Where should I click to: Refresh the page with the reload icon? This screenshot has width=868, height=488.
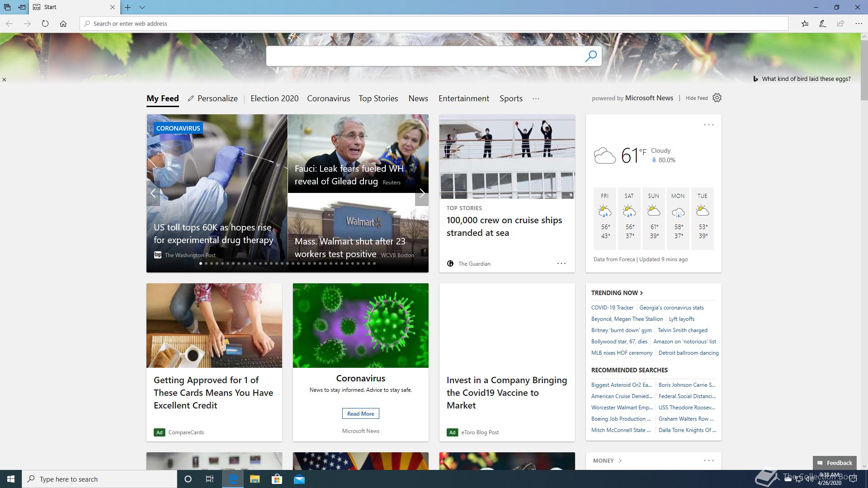click(x=45, y=23)
